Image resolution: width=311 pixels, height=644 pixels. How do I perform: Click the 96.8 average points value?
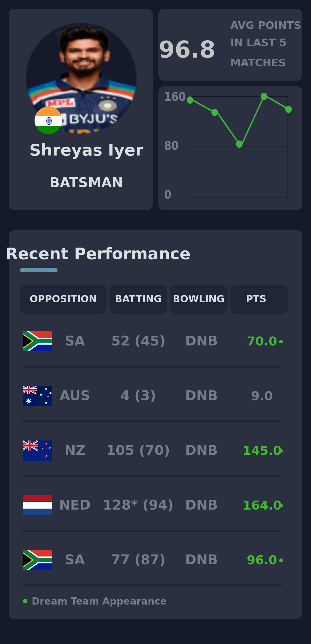pos(187,50)
